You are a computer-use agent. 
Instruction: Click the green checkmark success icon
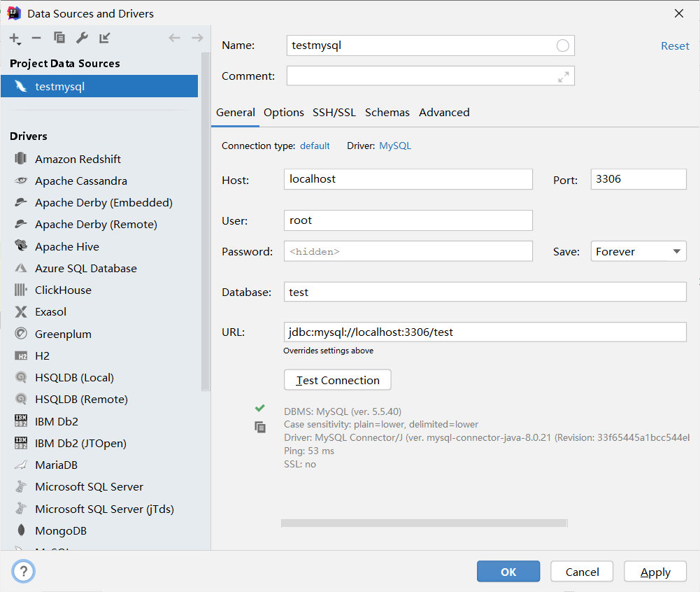260,408
